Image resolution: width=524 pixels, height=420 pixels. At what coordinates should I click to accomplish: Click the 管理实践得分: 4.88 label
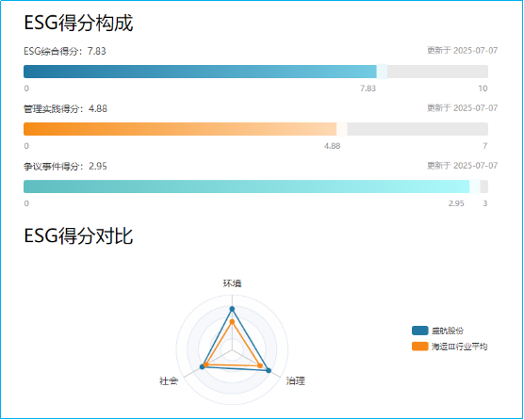tap(66, 109)
